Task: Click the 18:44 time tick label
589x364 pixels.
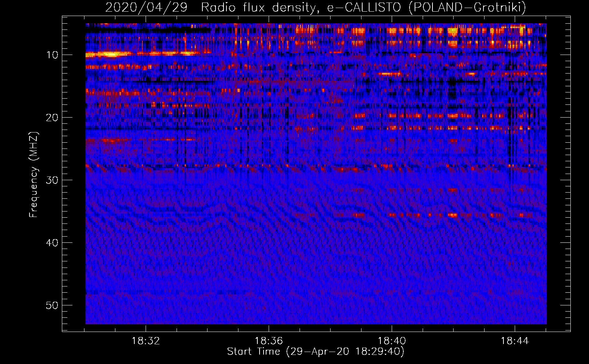Action: pyautogui.click(x=515, y=341)
